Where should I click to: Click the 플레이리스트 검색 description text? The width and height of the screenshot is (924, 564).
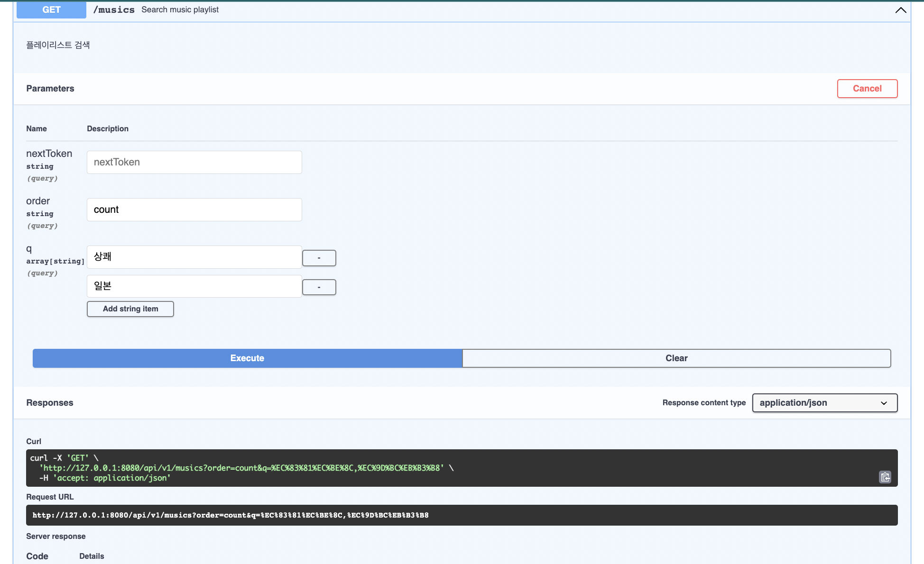(58, 45)
